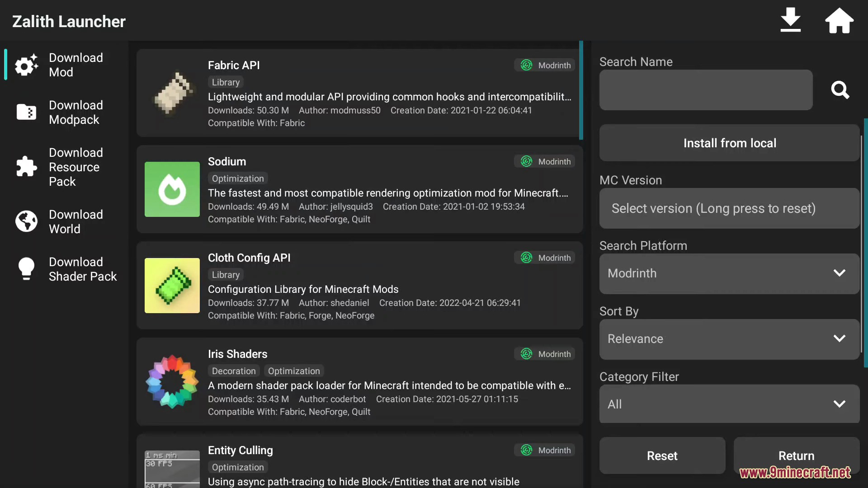Open the MC Version selector
Viewport: 868px width, 488px height.
point(729,208)
